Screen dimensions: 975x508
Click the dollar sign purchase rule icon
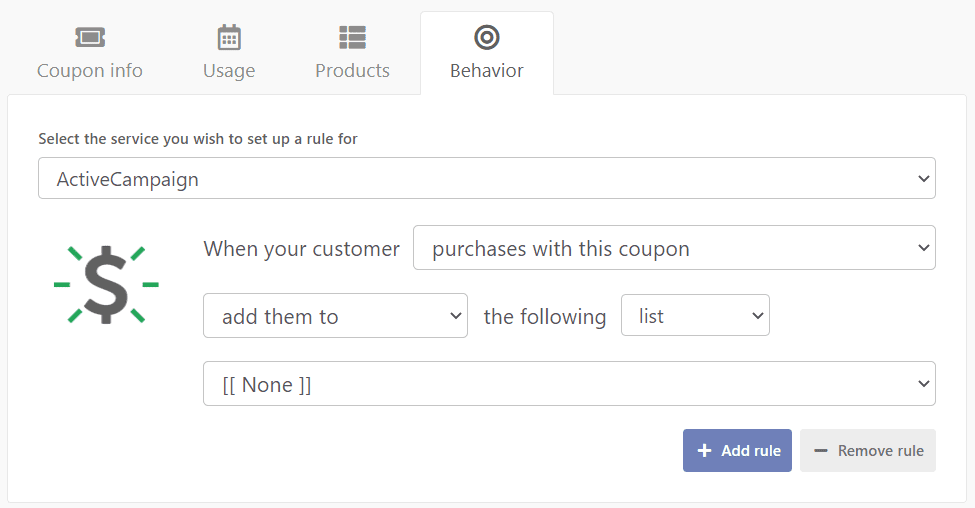[106, 285]
